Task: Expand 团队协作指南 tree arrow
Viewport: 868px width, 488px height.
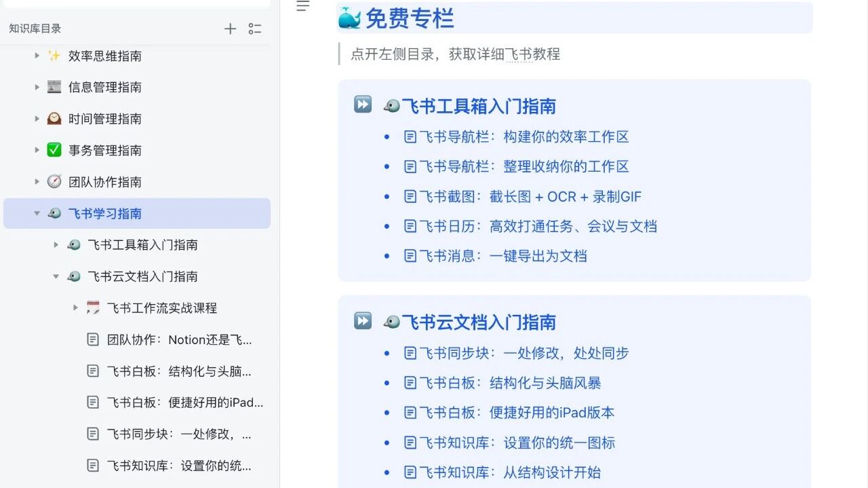Action: [x=37, y=182]
